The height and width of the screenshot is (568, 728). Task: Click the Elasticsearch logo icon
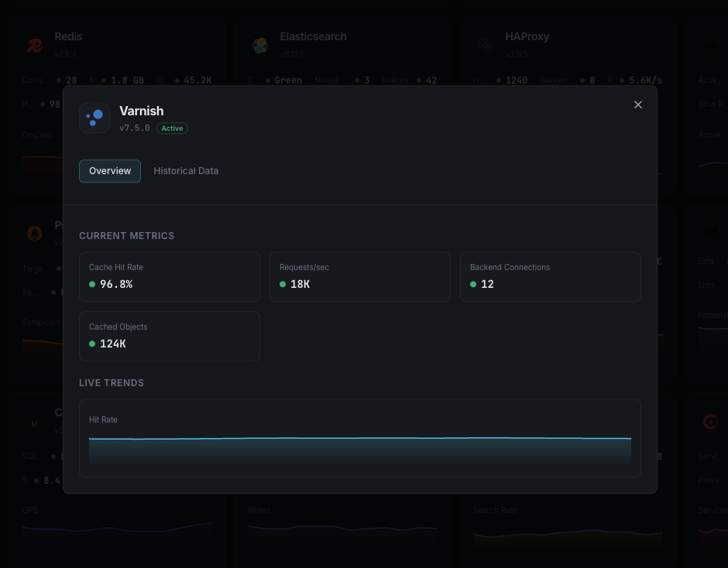tap(259, 45)
